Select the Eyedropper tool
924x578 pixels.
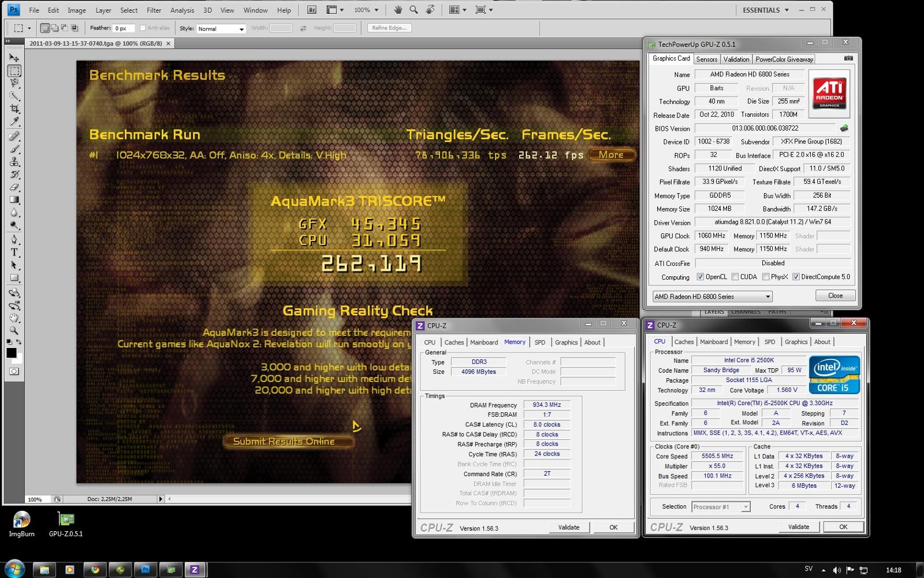pyautogui.click(x=14, y=122)
